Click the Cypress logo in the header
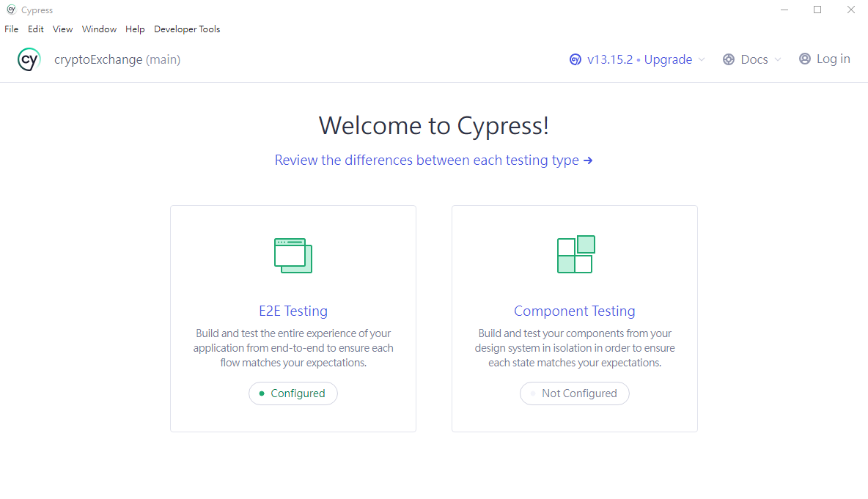 coord(29,60)
